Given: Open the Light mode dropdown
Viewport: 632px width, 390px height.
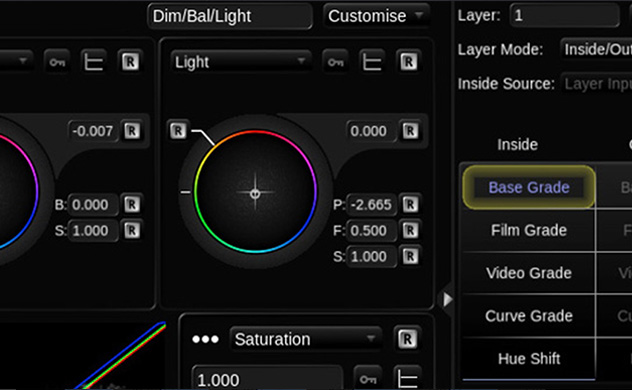Looking at the screenshot, I should click(241, 62).
